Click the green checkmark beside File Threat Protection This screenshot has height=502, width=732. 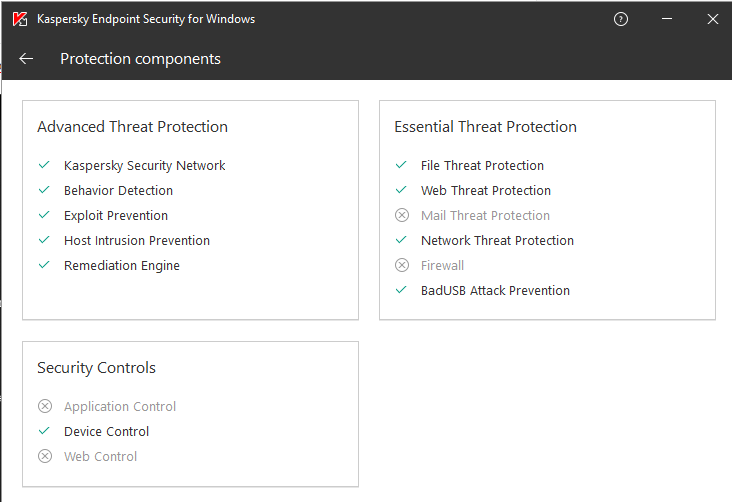pos(401,165)
